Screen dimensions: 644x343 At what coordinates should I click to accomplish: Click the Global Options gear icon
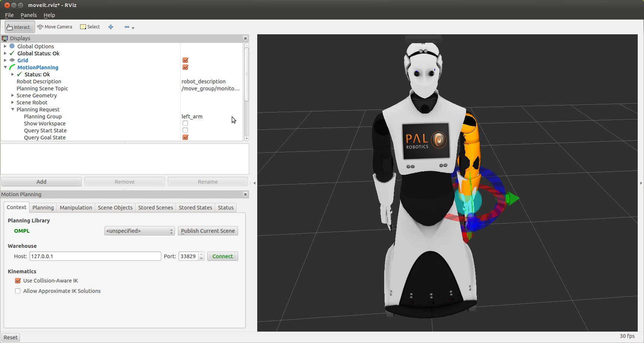coord(12,46)
